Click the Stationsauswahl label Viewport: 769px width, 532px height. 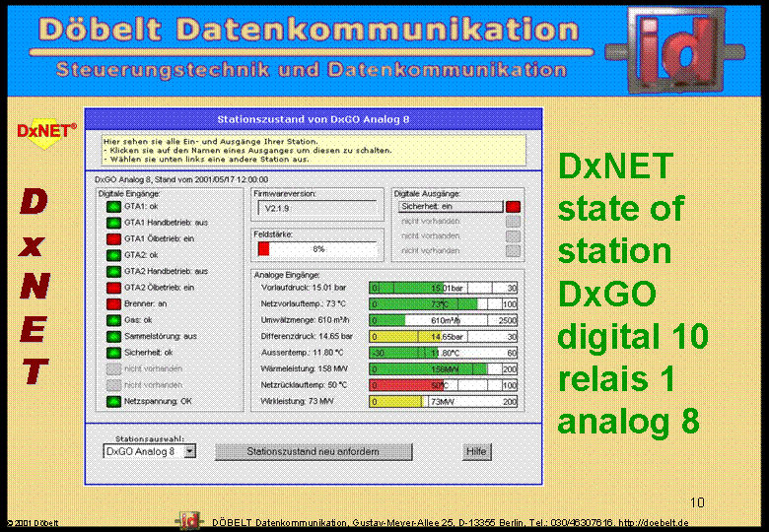tap(150, 439)
